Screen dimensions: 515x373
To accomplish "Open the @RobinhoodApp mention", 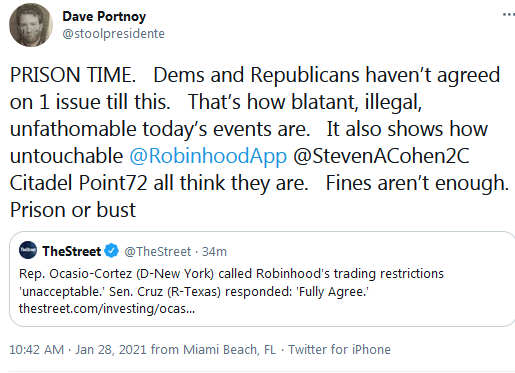I will click(x=208, y=156).
